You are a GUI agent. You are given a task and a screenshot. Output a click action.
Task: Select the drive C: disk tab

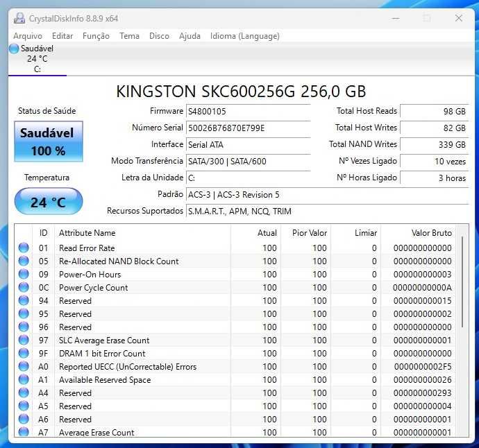[x=37, y=59]
